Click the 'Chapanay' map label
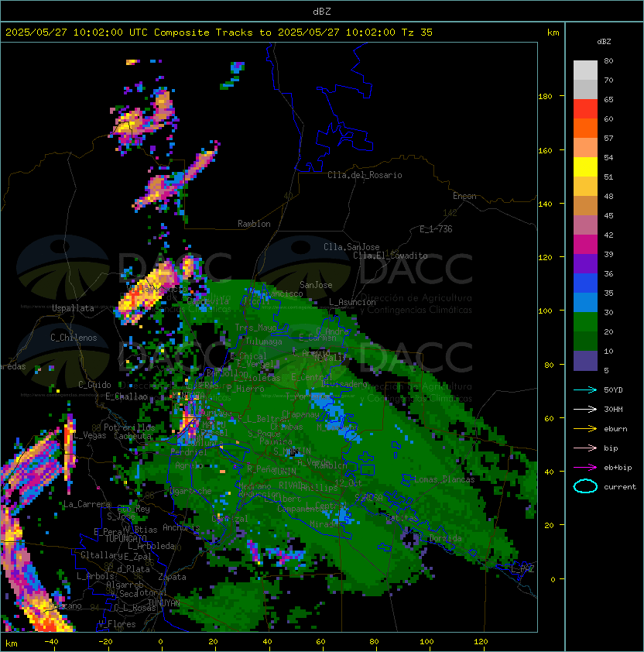644x652 pixels. click(300, 414)
